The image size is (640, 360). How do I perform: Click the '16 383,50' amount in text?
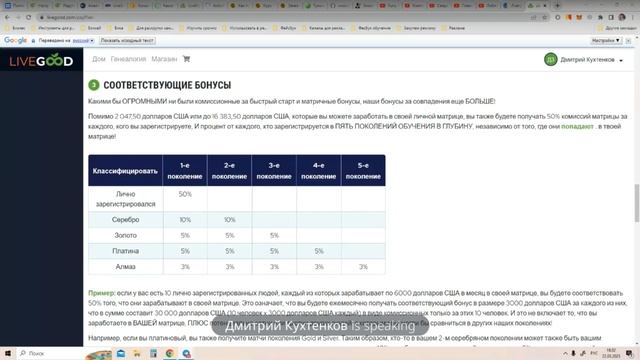point(226,116)
